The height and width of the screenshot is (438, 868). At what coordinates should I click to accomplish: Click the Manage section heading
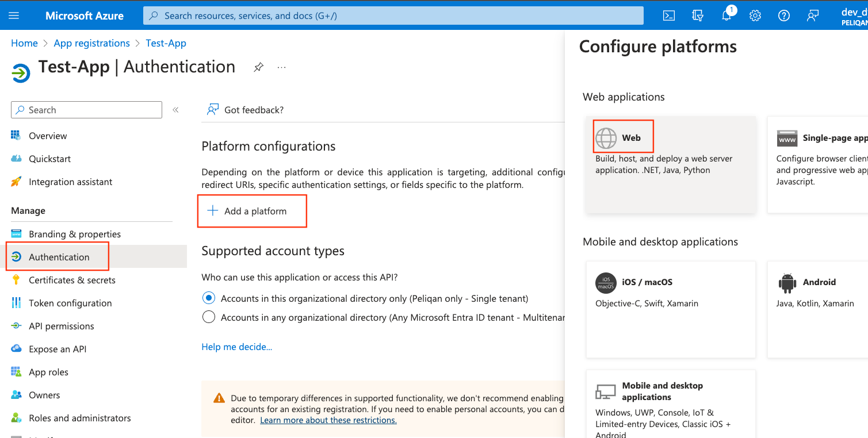click(28, 211)
